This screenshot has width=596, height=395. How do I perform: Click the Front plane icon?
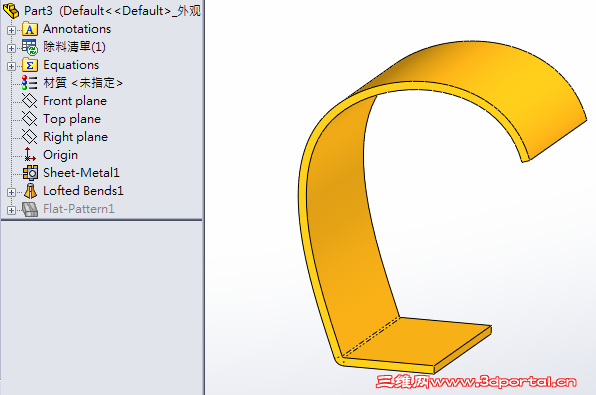point(29,101)
